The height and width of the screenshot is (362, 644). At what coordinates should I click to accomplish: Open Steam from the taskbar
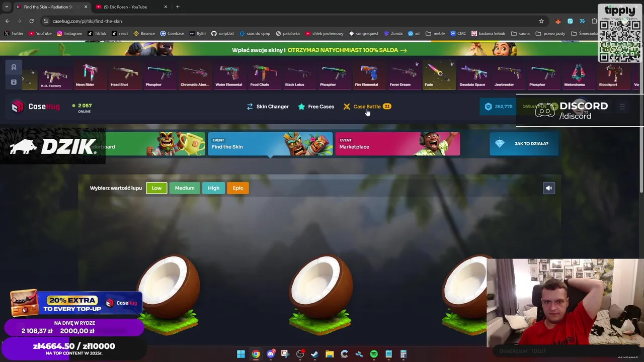(x=314, y=354)
